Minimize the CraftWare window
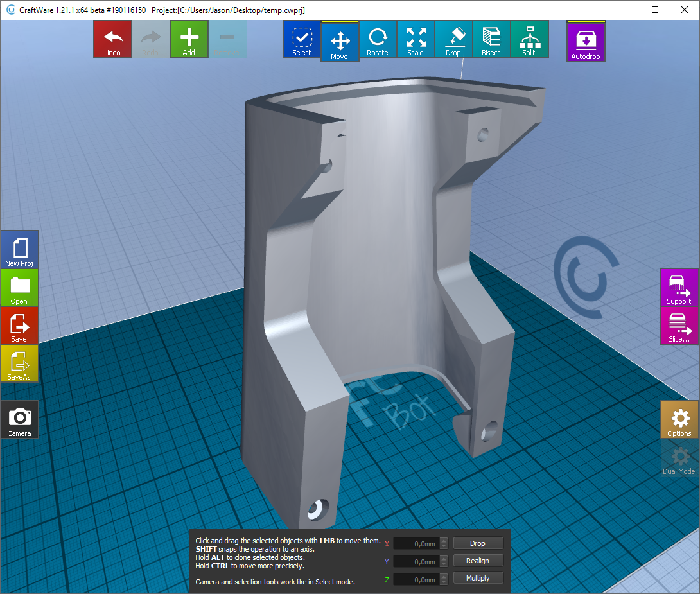The width and height of the screenshot is (700, 594). click(x=626, y=10)
